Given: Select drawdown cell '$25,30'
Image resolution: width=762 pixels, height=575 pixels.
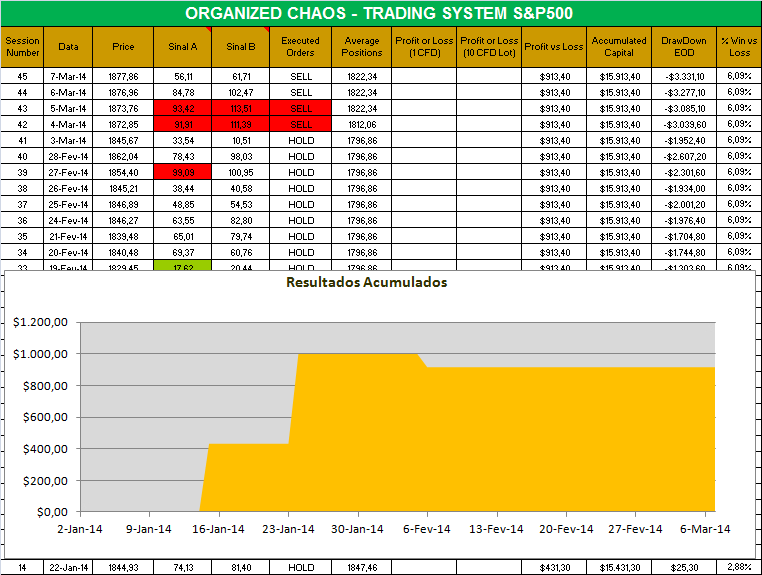Looking at the screenshot, I should tap(684, 568).
